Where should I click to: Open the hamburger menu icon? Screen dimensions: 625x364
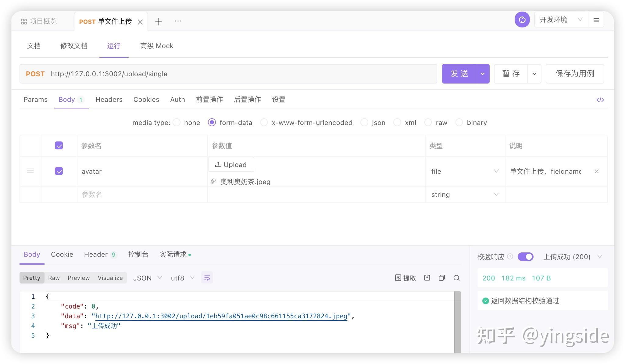click(596, 20)
